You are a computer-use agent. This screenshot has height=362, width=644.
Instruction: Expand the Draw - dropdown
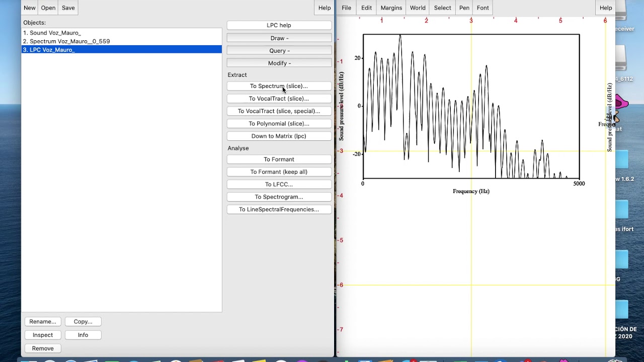(x=279, y=38)
